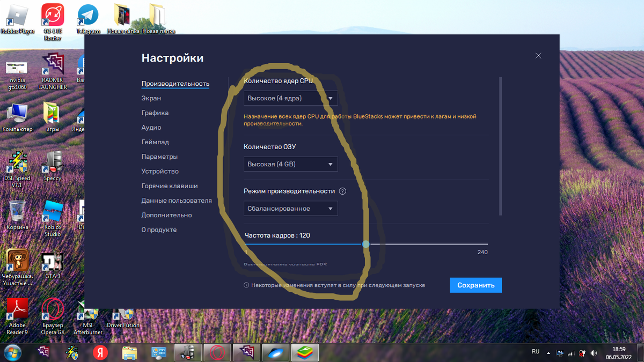Click the Сохранить button

pyautogui.click(x=476, y=285)
